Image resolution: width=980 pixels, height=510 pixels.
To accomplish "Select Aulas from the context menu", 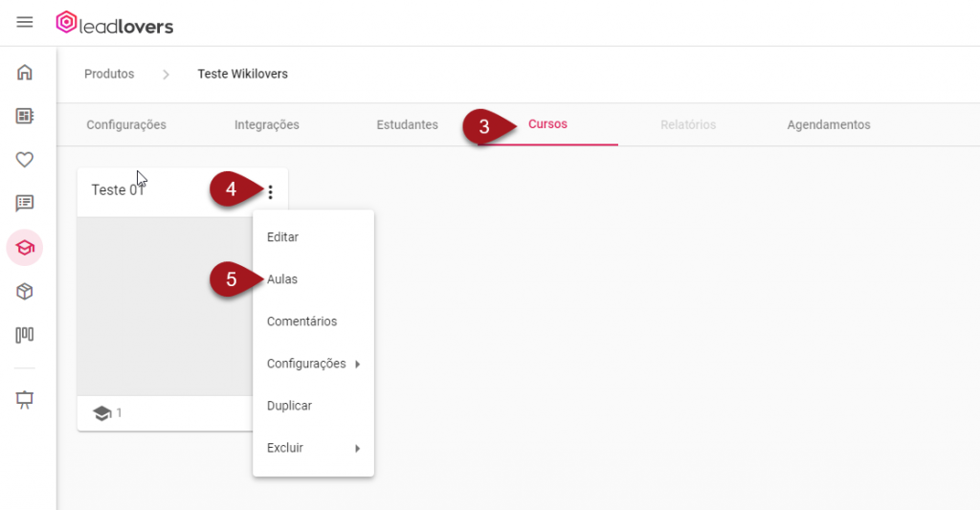I will [x=282, y=279].
